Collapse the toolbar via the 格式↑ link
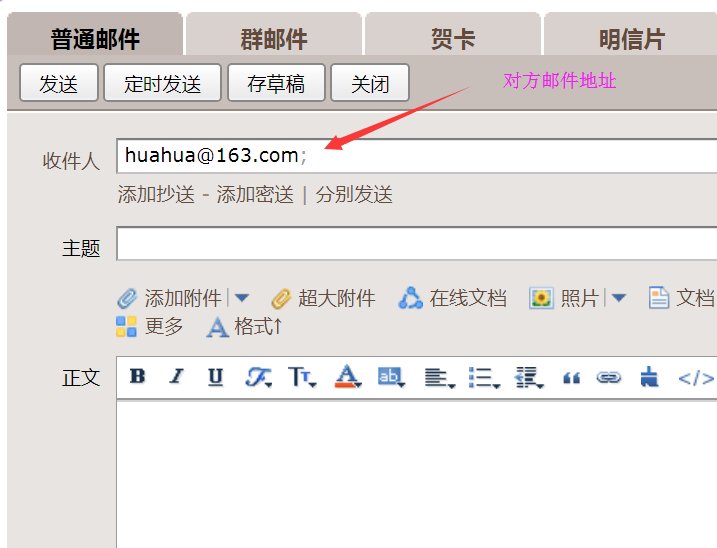The width and height of the screenshot is (717, 548). click(258, 327)
